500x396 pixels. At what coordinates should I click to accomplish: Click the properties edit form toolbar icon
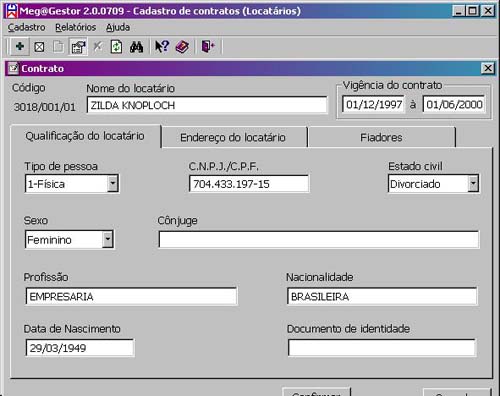[x=78, y=47]
